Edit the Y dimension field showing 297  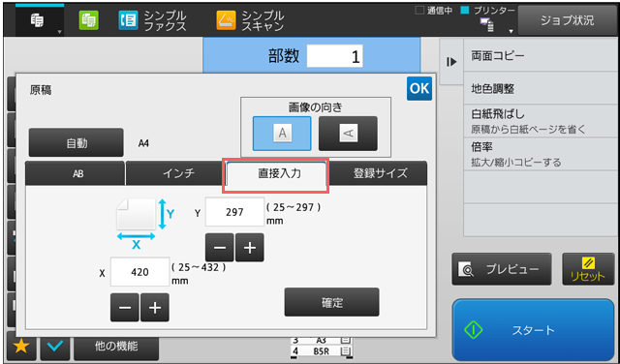(x=234, y=212)
